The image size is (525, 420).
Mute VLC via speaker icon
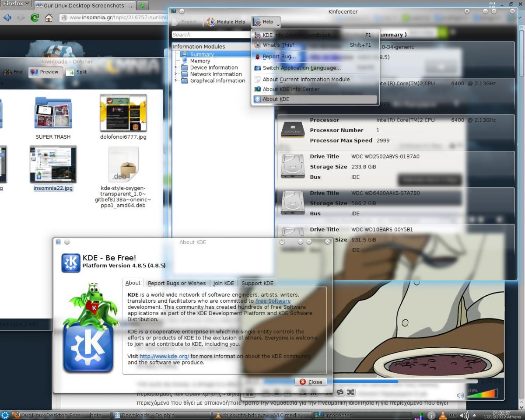(x=460, y=395)
